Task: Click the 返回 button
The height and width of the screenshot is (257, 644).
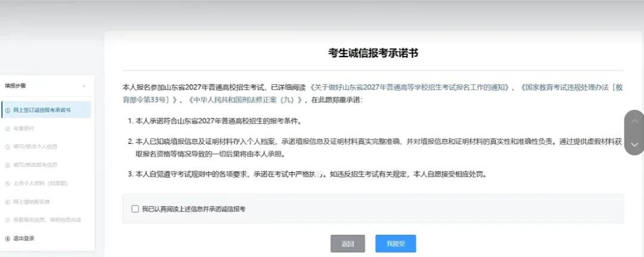Action: click(348, 243)
